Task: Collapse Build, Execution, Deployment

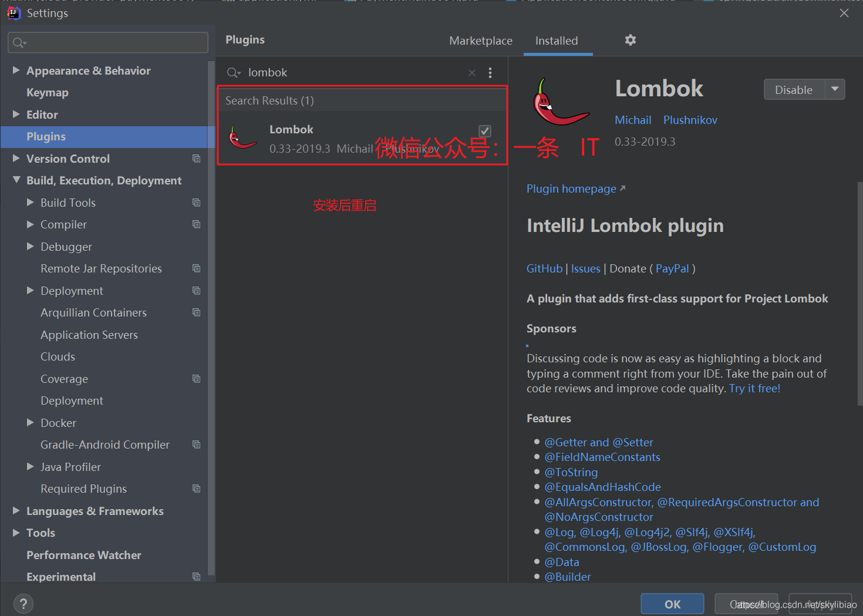Action: pos(16,180)
